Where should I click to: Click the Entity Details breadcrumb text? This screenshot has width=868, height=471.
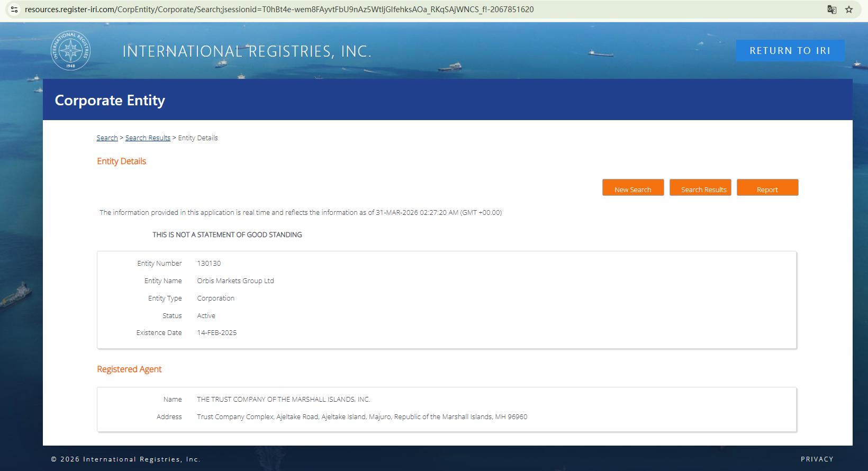[198, 138]
